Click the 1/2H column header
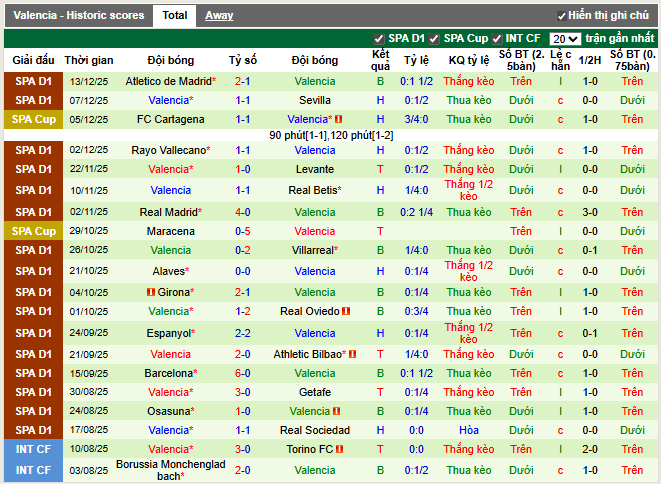 [x=590, y=60]
